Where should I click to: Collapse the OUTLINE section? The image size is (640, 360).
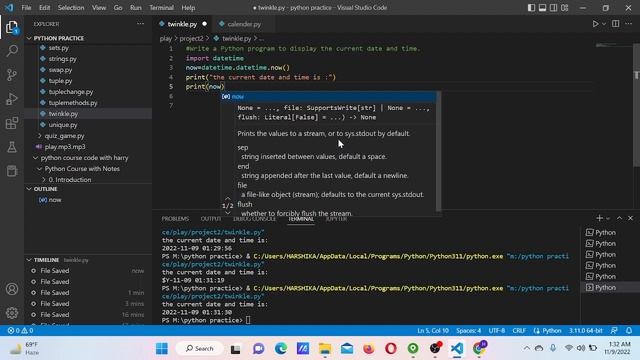coord(45,189)
